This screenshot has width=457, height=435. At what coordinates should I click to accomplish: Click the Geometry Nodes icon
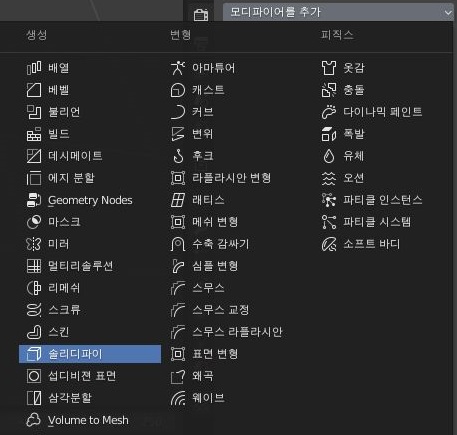(34, 200)
